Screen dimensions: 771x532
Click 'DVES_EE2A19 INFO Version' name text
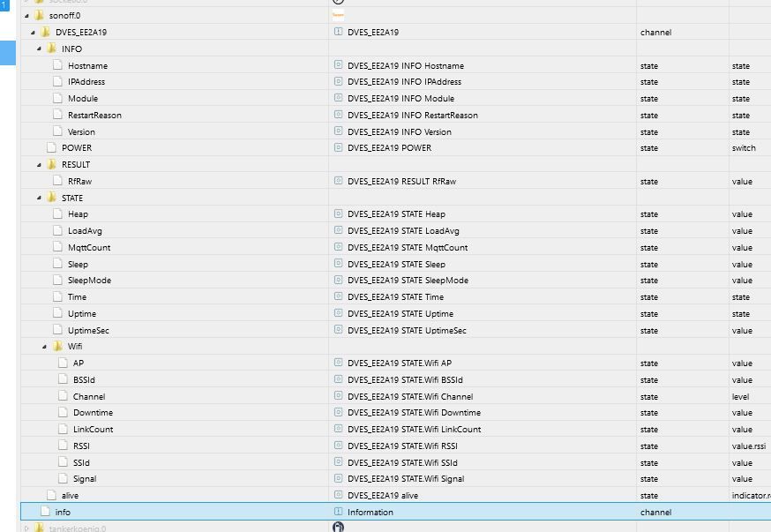click(400, 131)
